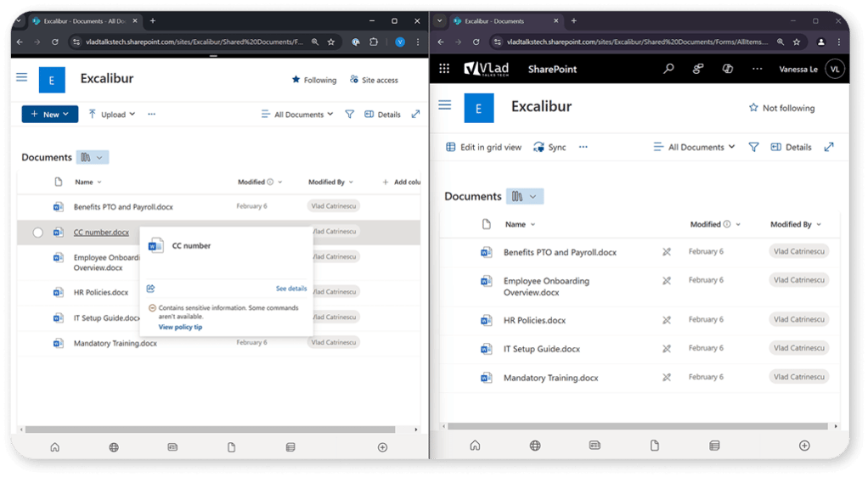This screenshot has height=477, width=868.
Task: Open the app launcher waffle in right window
Action: tap(444, 69)
